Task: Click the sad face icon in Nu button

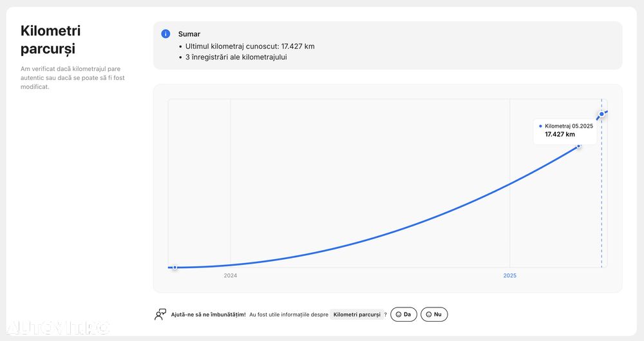Action: coord(428,315)
